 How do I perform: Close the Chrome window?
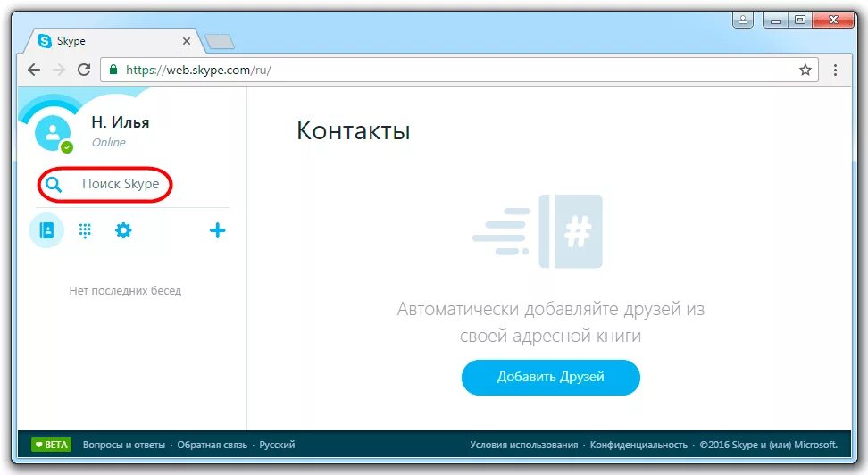(x=834, y=20)
